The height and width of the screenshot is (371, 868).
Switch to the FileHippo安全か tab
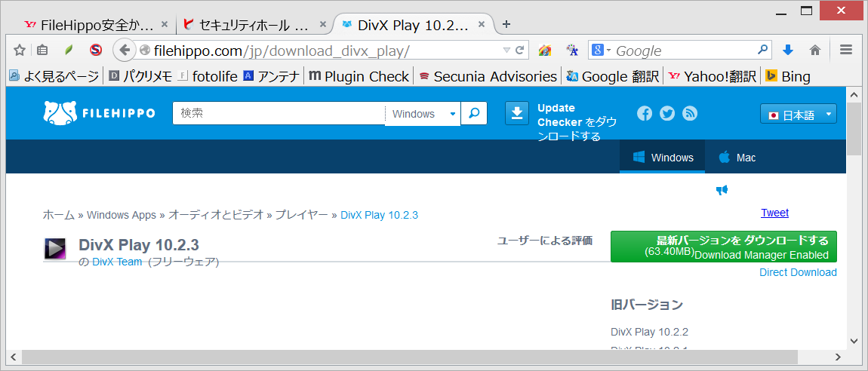click(96, 24)
